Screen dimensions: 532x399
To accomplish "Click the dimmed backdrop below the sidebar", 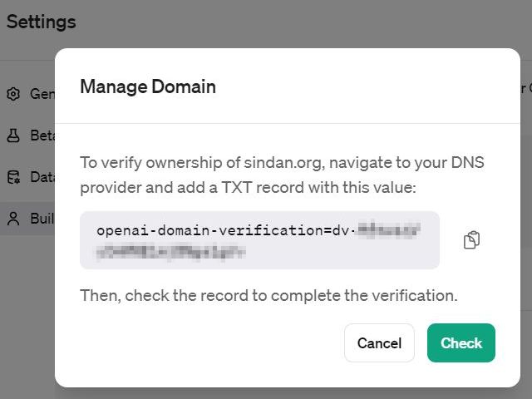I will click(27, 316).
